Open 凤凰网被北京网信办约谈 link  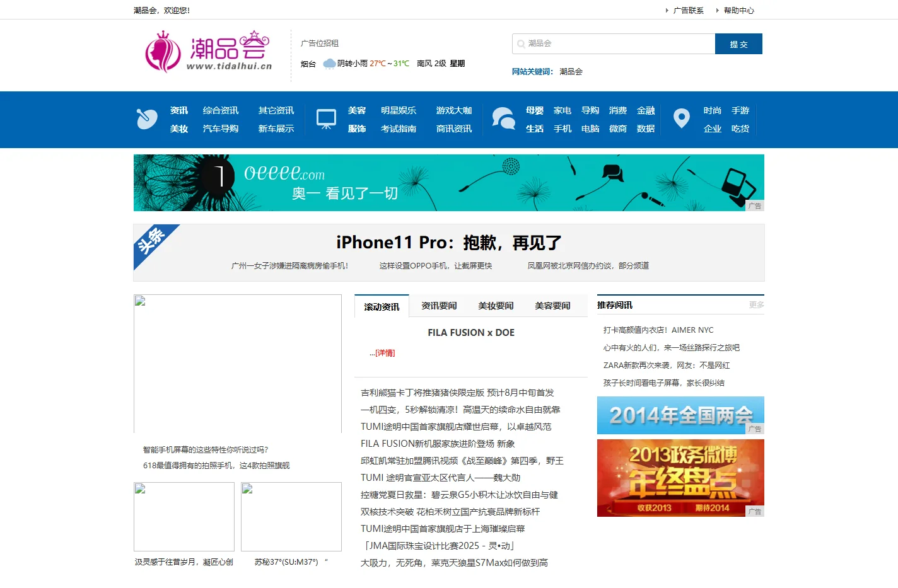click(588, 266)
